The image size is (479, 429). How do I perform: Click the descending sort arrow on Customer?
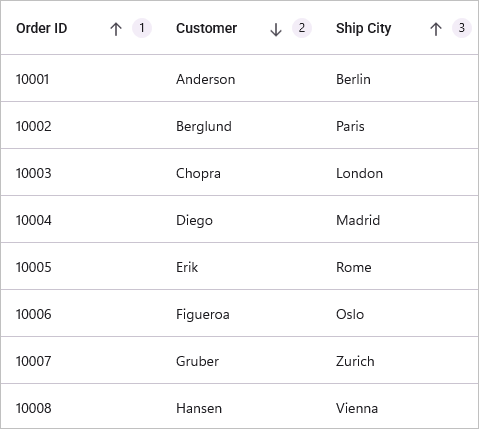pos(276,29)
